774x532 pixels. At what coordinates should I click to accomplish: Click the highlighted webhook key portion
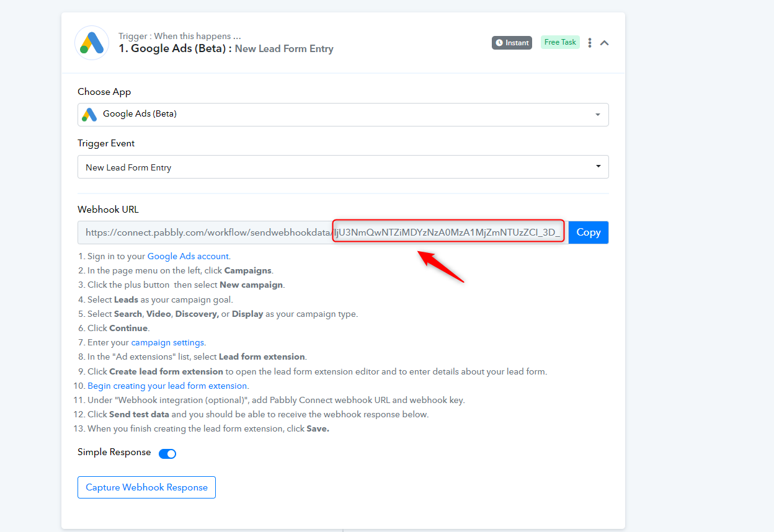click(448, 233)
